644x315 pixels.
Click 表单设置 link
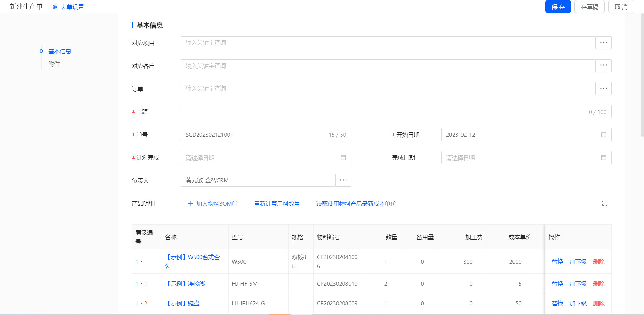tap(72, 7)
